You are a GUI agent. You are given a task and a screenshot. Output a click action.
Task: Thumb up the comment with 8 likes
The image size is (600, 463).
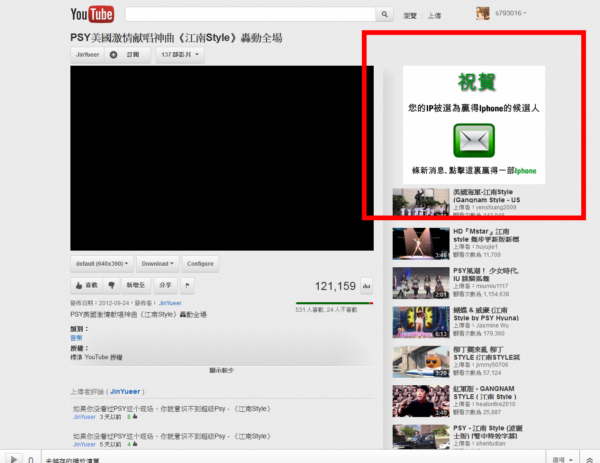coord(135,417)
